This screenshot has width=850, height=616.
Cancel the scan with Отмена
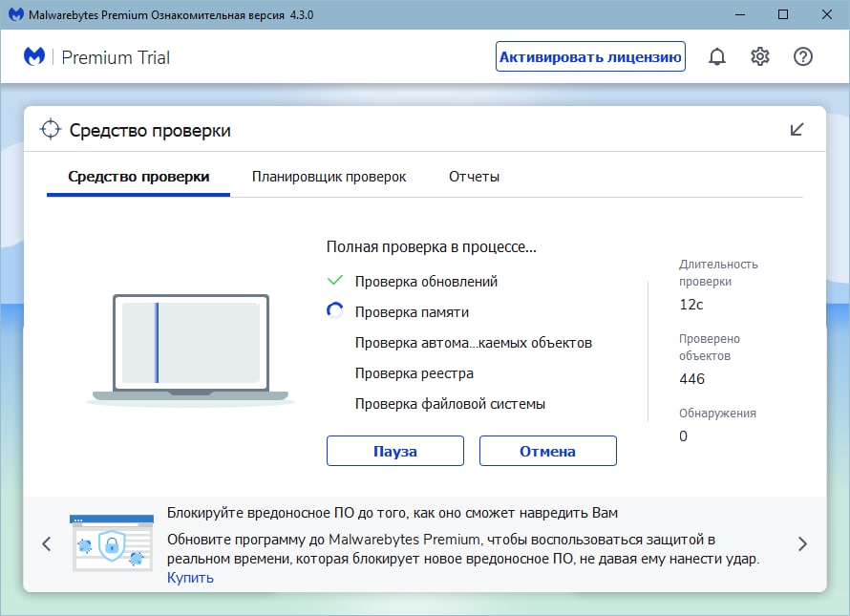[547, 451]
